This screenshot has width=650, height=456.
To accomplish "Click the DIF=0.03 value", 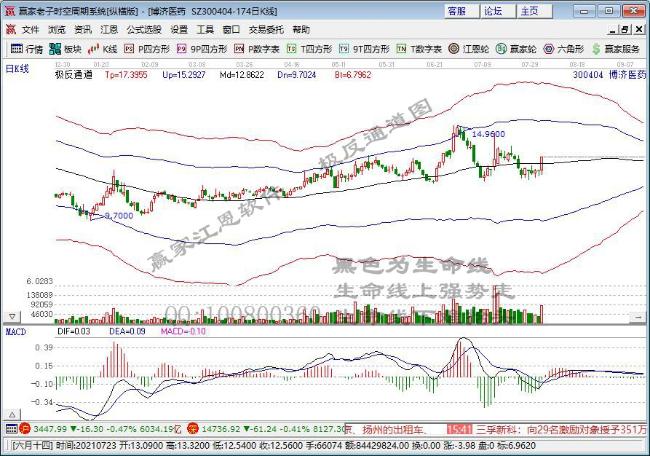I will (73, 331).
